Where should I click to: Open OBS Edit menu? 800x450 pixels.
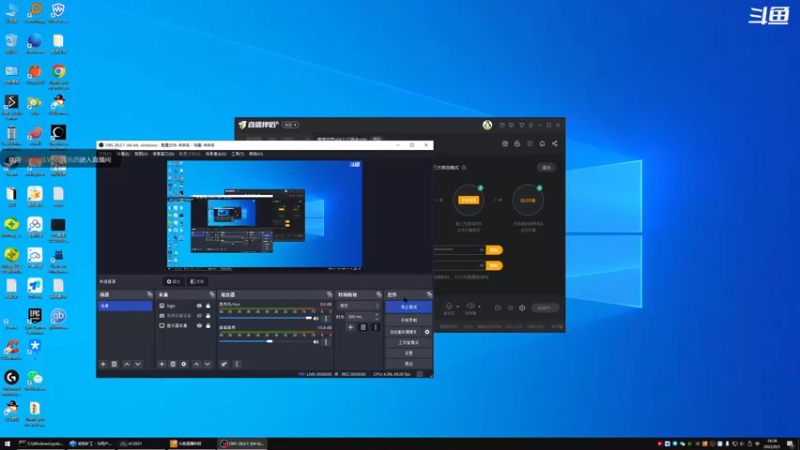click(123, 154)
